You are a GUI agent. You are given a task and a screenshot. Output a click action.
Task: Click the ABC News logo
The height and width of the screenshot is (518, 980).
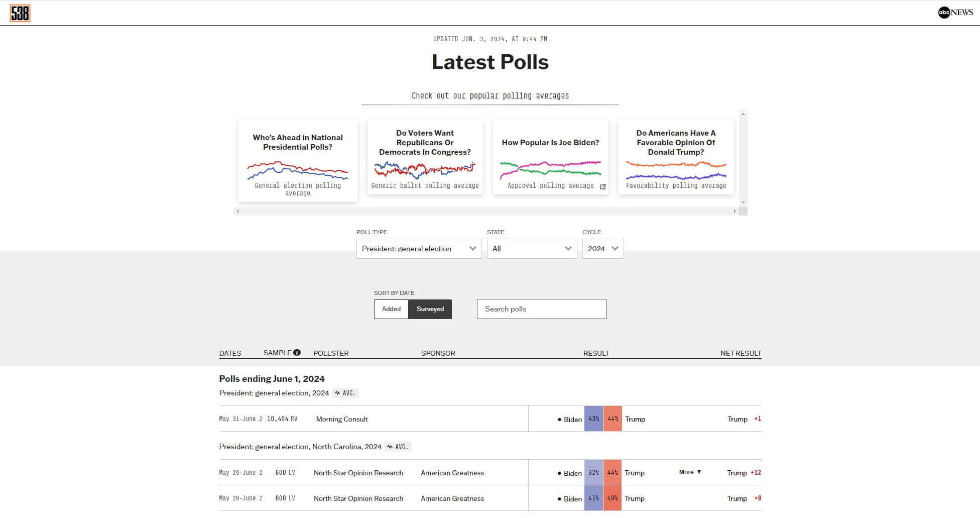point(955,13)
